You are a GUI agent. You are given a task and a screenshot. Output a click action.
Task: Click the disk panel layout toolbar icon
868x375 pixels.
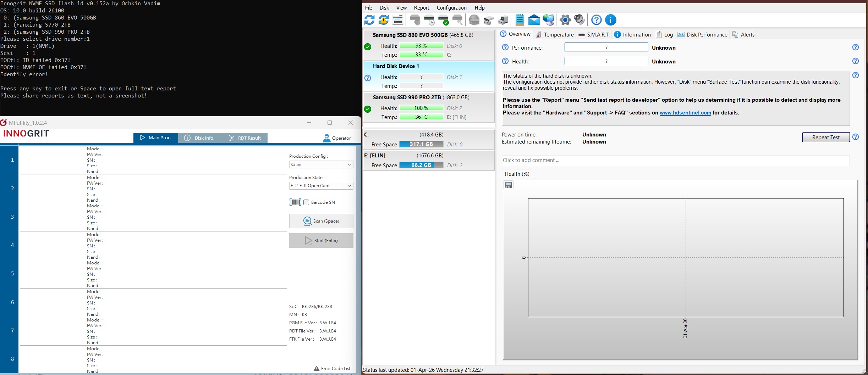[x=398, y=20]
